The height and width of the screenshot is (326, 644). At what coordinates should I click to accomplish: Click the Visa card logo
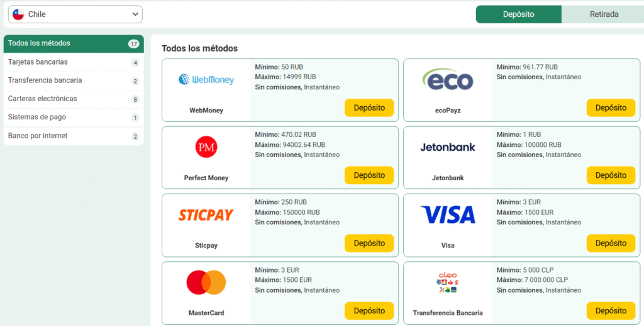[x=447, y=215]
